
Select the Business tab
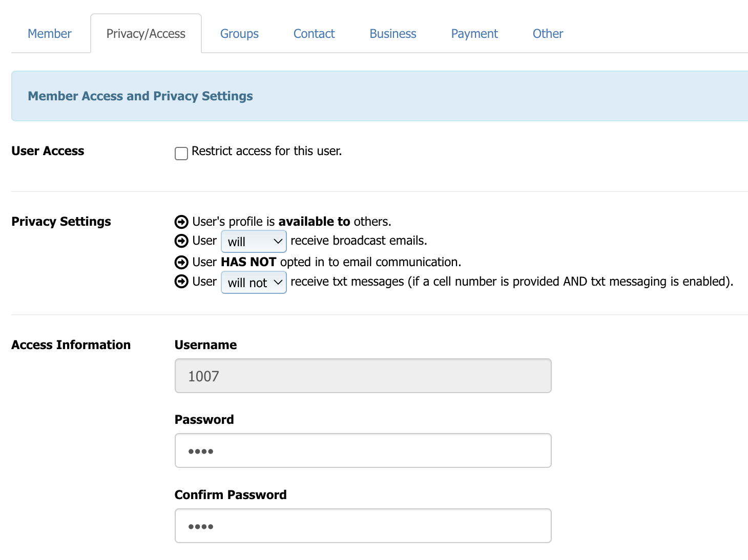coord(393,34)
